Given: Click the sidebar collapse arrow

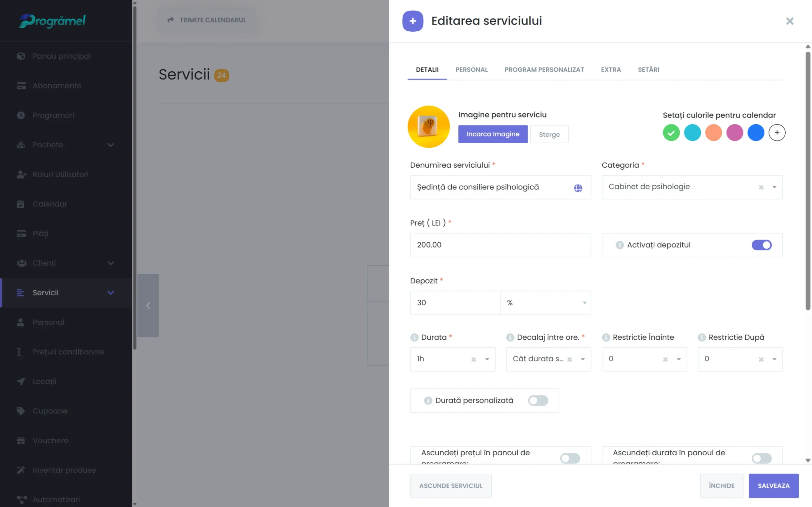Looking at the screenshot, I should 148,305.
